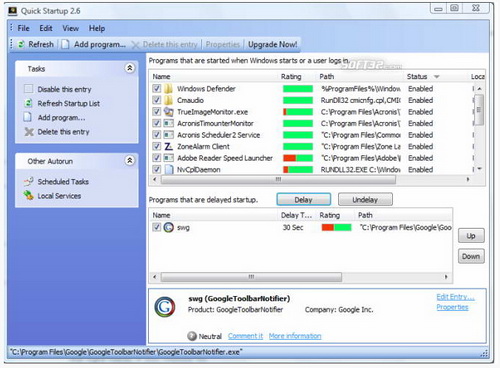Click the TrueImageMonitor.exe icon
The width and height of the screenshot is (500, 368).
pos(169,112)
